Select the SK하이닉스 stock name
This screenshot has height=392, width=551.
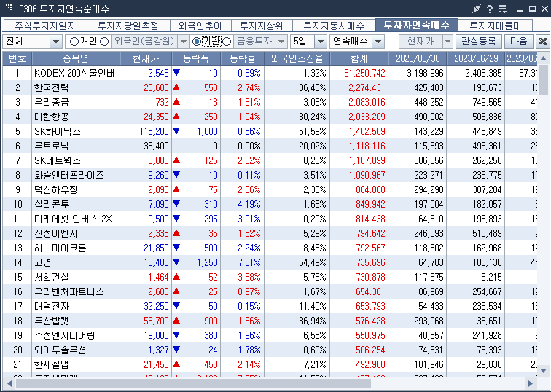(x=58, y=131)
